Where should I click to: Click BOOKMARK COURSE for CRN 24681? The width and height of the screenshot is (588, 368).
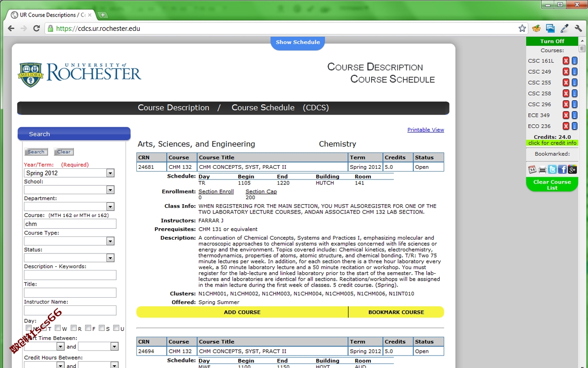tap(396, 312)
